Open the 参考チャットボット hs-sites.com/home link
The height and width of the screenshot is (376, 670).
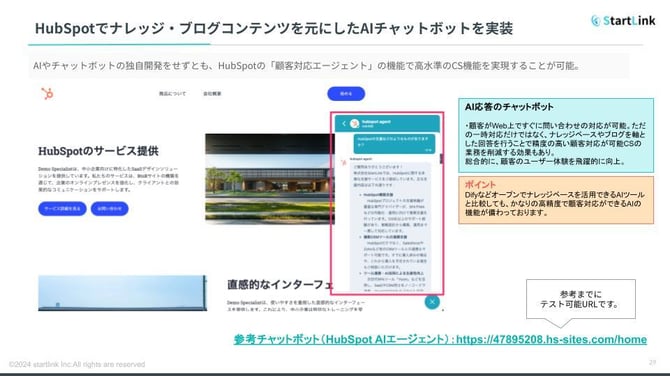coord(440,339)
